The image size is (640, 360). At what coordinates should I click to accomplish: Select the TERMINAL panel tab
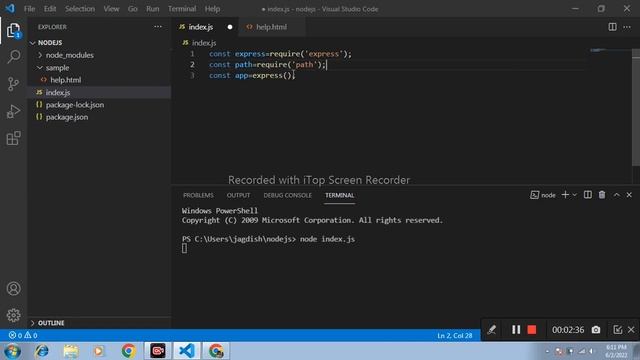coord(340,196)
